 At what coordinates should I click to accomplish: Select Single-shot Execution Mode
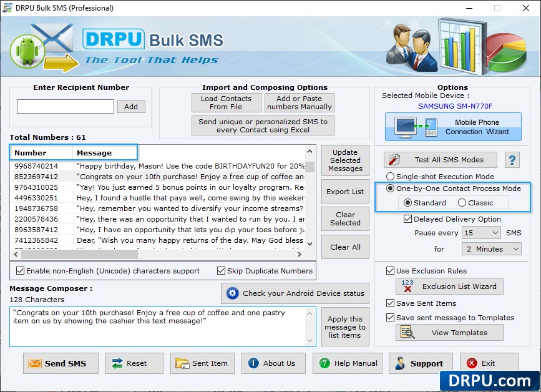(x=440, y=176)
